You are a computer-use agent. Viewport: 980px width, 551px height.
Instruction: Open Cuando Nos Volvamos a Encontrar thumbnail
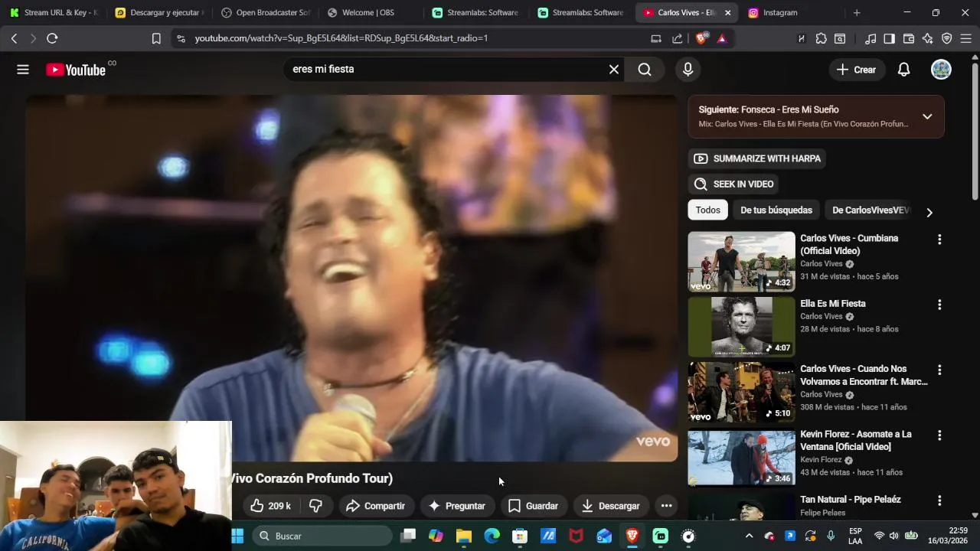[741, 393]
